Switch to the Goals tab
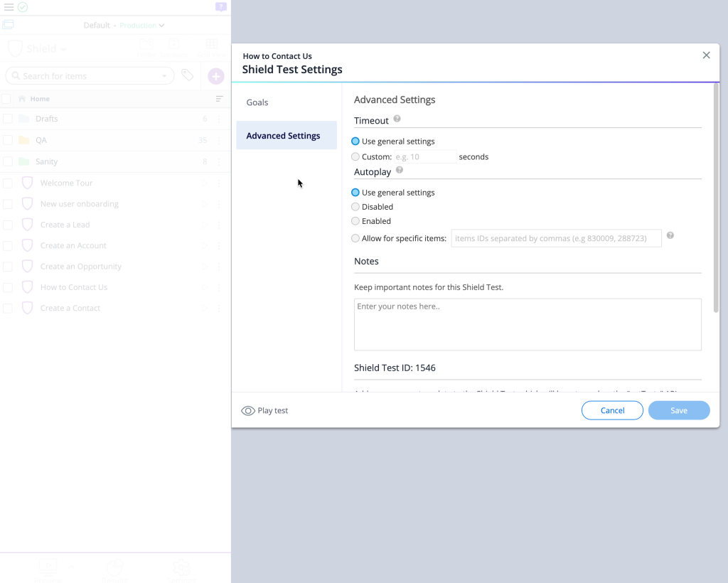 click(257, 102)
